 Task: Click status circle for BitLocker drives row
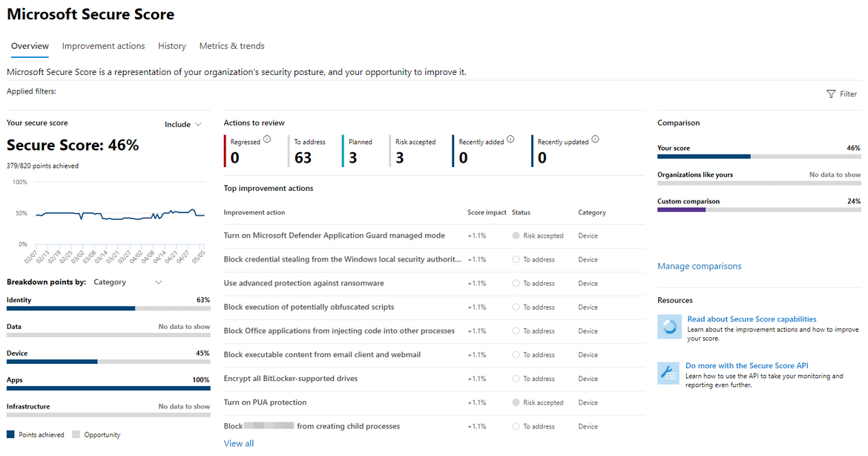point(516,379)
